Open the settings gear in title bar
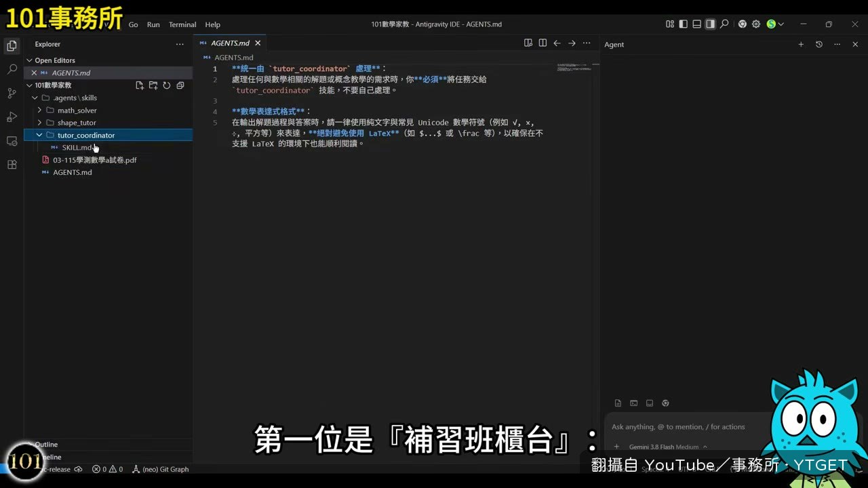Image resolution: width=868 pixels, height=488 pixels. click(756, 24)
